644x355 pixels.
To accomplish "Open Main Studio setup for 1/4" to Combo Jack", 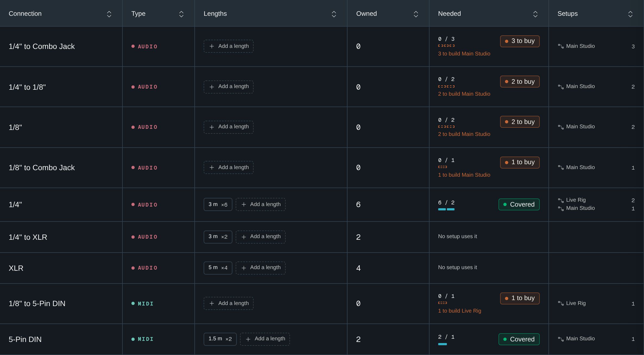I will pyautogui.click(x=580, y=46).
